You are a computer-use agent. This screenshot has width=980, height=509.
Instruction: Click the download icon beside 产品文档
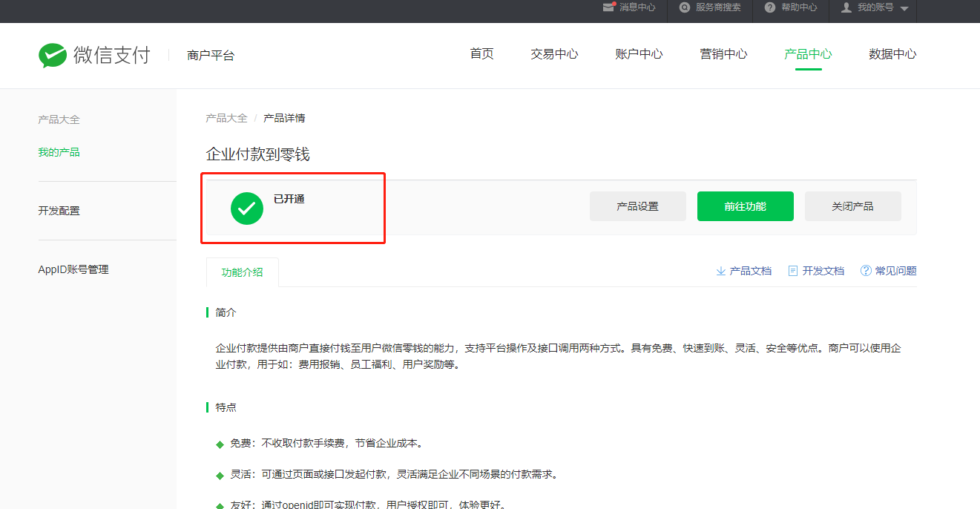(720, 271)
